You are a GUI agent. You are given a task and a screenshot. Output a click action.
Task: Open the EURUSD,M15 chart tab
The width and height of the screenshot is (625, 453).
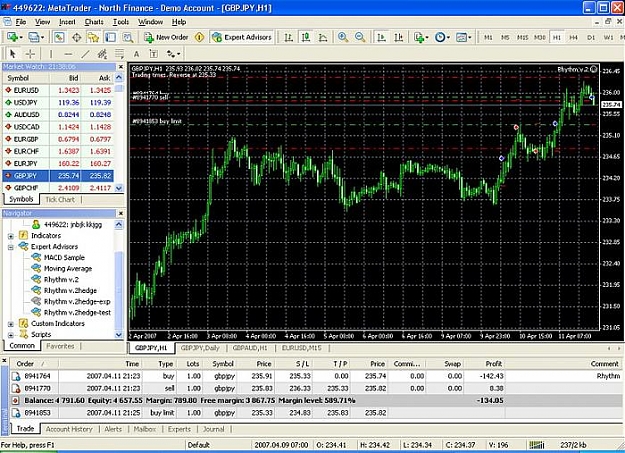(301, 348)
